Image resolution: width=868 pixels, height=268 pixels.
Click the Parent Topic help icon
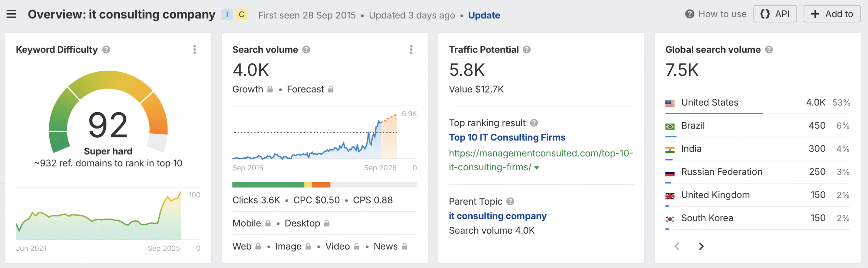(510, 202)
